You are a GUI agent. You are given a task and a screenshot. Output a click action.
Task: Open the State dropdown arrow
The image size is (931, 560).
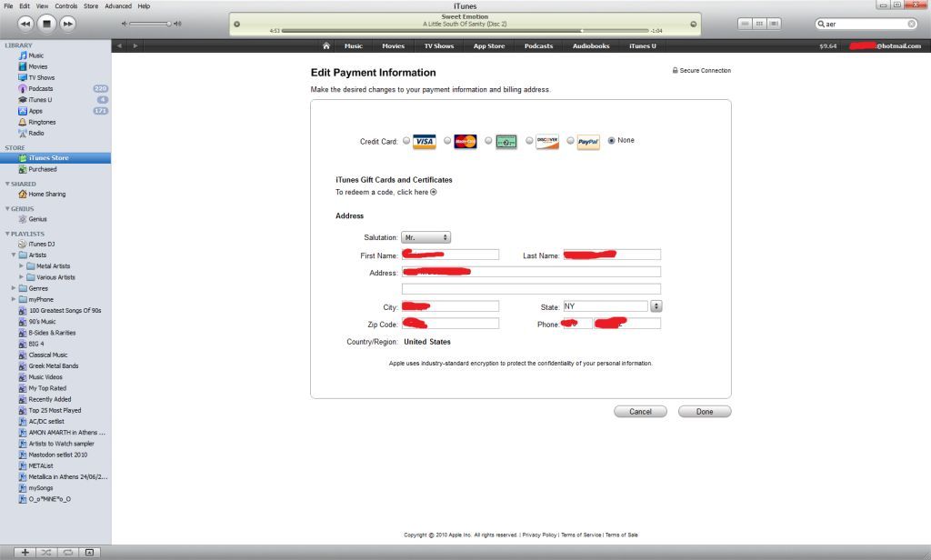coord(656,306)
